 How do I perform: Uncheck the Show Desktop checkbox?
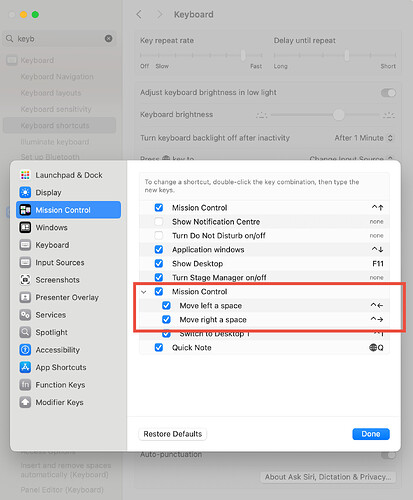click(159, 263)
